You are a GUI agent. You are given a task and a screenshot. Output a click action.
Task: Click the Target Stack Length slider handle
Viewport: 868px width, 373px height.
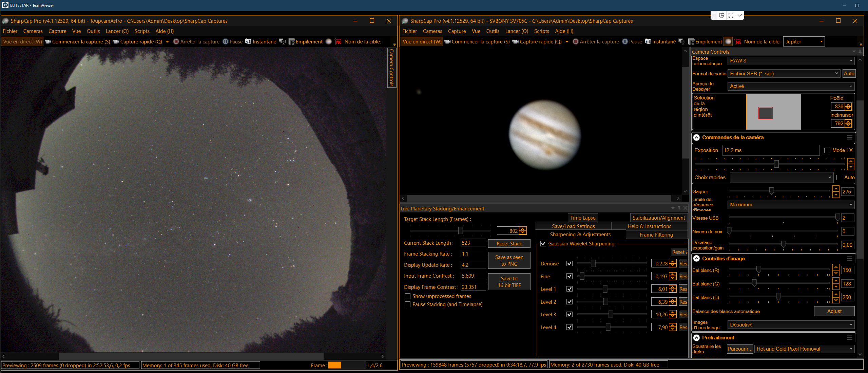coord(461,231)
